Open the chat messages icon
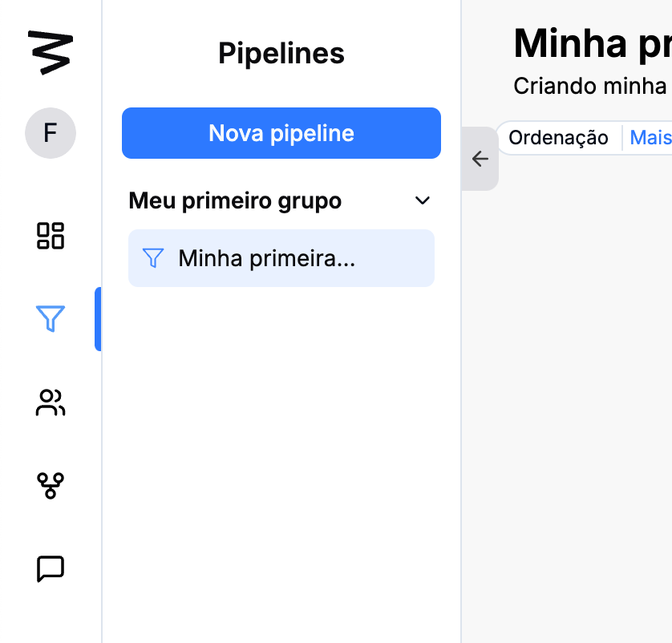This screenshot has width=672, height=643. point(51,568)
